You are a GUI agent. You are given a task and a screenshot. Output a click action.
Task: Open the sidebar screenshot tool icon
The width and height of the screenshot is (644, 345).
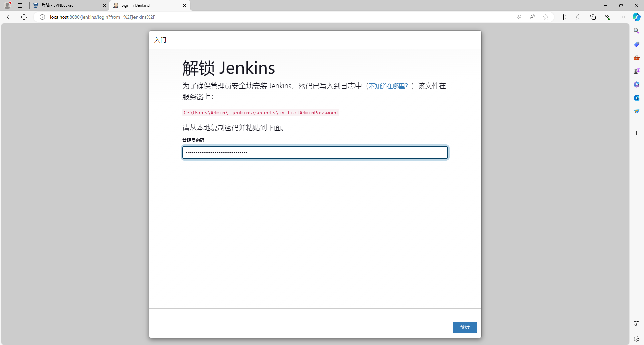(636, 324)
